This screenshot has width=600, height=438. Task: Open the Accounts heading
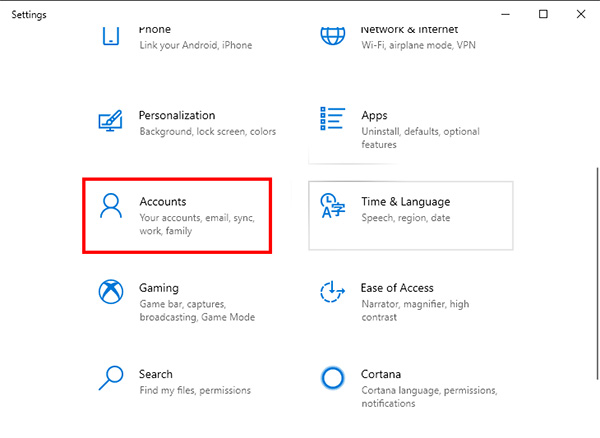pyautogui.click(x=163, y=202)
